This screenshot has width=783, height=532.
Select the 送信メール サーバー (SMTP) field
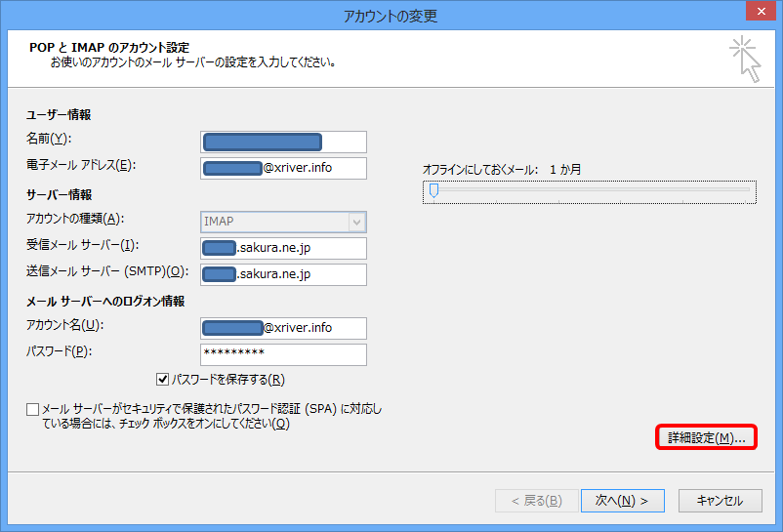pyautogui.click(x=283, y=275)
